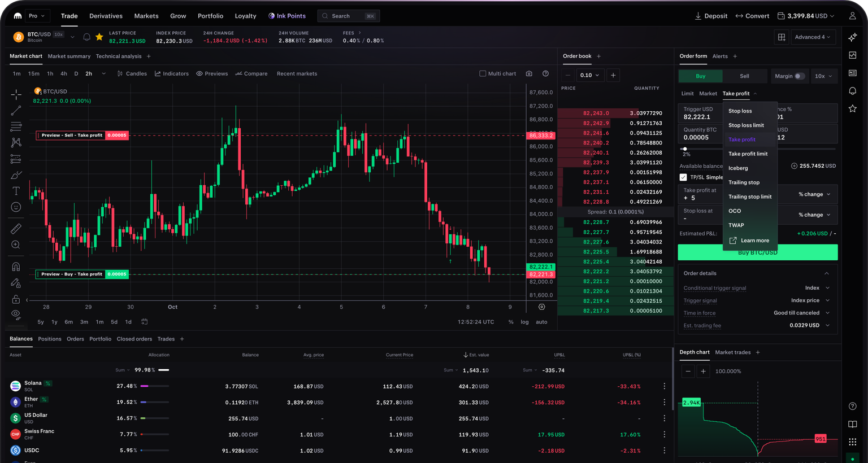Take a chart snapshot with camera icon

[529, 73]
